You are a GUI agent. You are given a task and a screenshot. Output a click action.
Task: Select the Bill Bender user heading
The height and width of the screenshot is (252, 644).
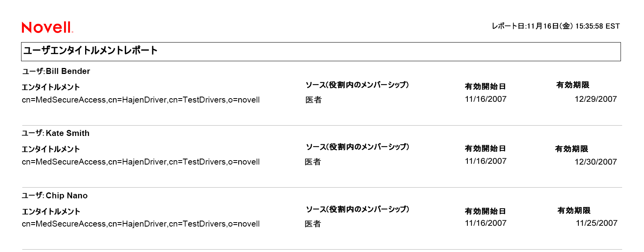tap(56, 72)
